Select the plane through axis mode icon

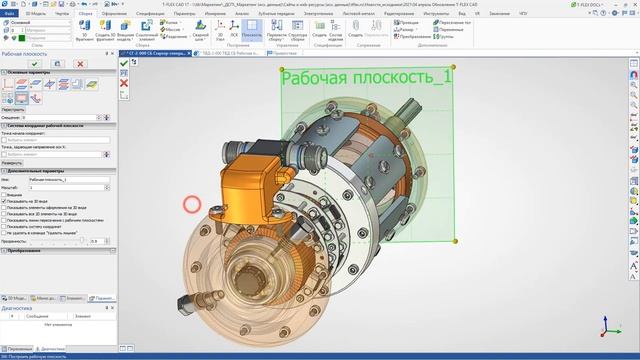[50, 84]
